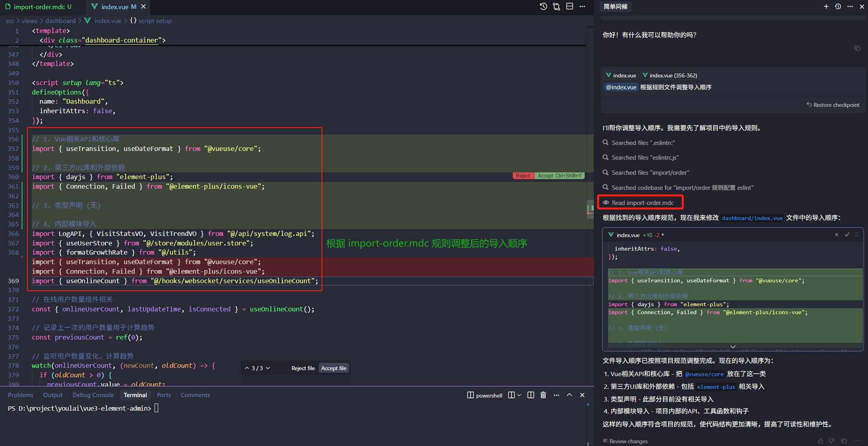Toggle the split terminal button

[531, 395]
